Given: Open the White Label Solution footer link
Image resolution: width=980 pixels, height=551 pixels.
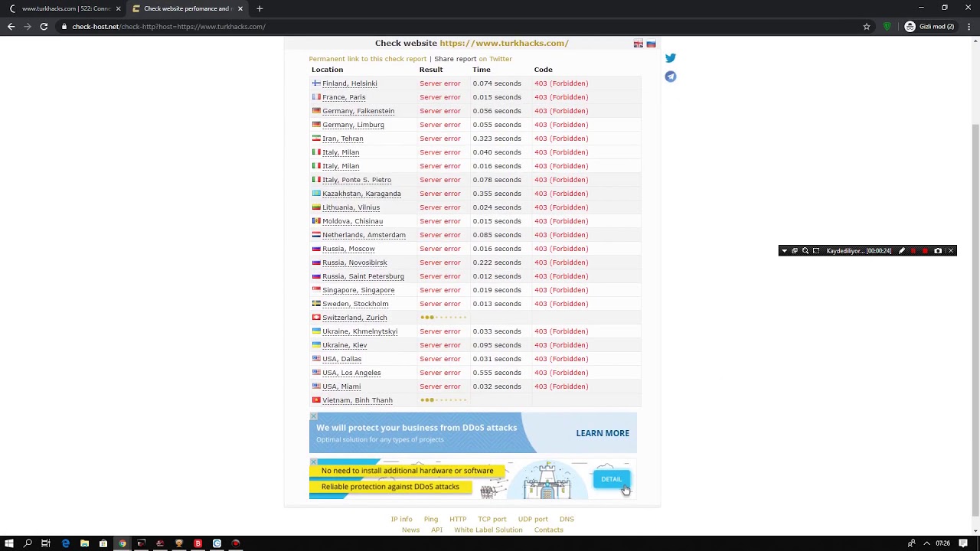Looking at the screenshot, I should click(x=488, y=530).
